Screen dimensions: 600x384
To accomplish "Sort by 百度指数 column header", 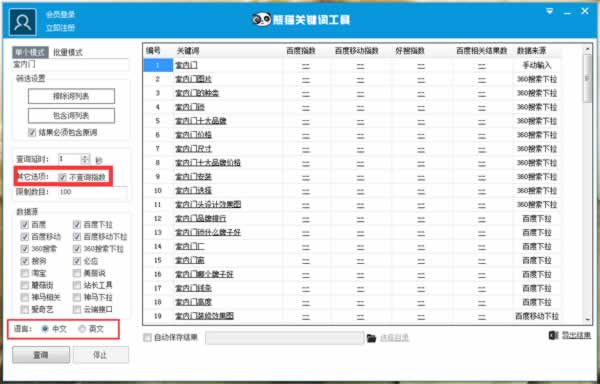I will (x=301, y=50).
